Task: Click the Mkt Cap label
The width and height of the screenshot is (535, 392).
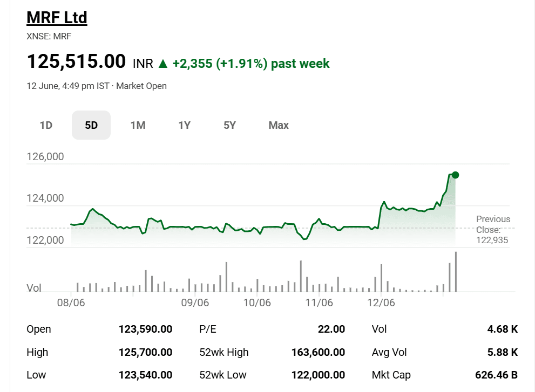Action: tap(391, 375)
